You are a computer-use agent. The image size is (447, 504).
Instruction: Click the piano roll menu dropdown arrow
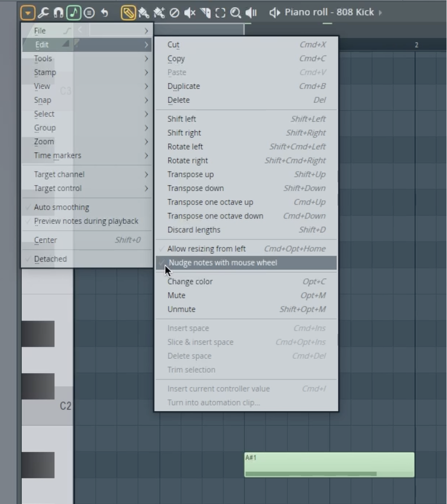pyautogui.click(x=28, y=12)
